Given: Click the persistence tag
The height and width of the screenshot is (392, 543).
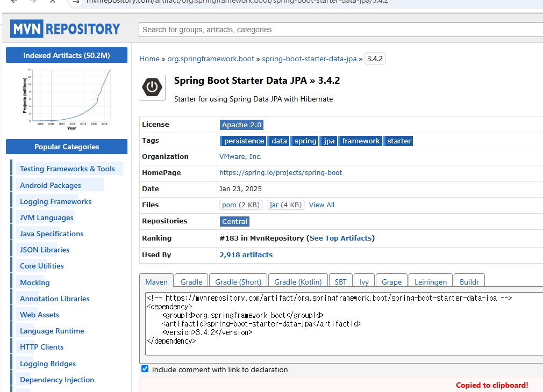Looking at the screenshot, I should [244, 141].
